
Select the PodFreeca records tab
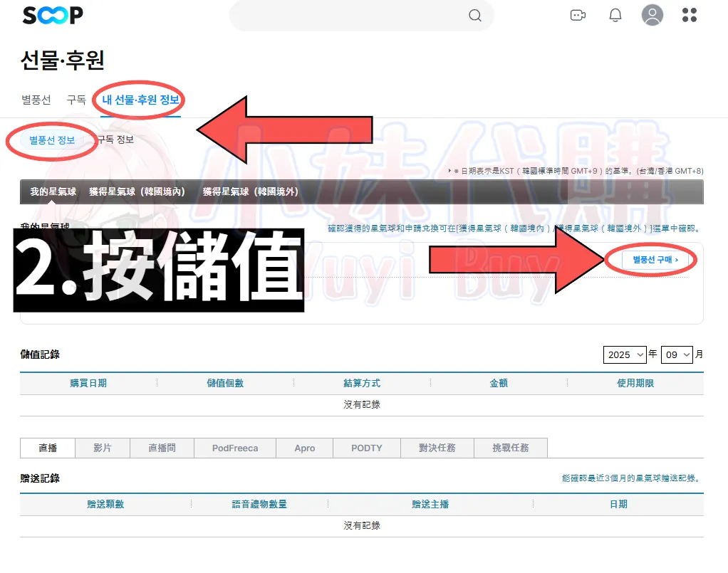[x=235, y=448]
